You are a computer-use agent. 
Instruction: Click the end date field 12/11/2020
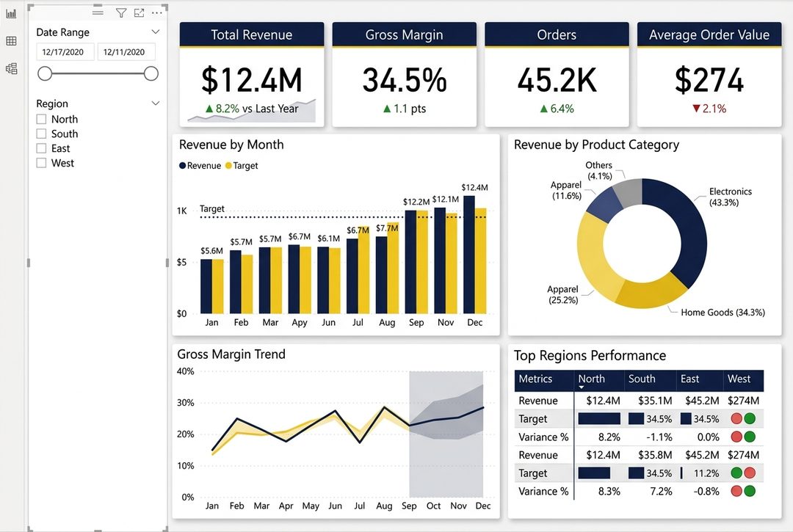(126, 52)
